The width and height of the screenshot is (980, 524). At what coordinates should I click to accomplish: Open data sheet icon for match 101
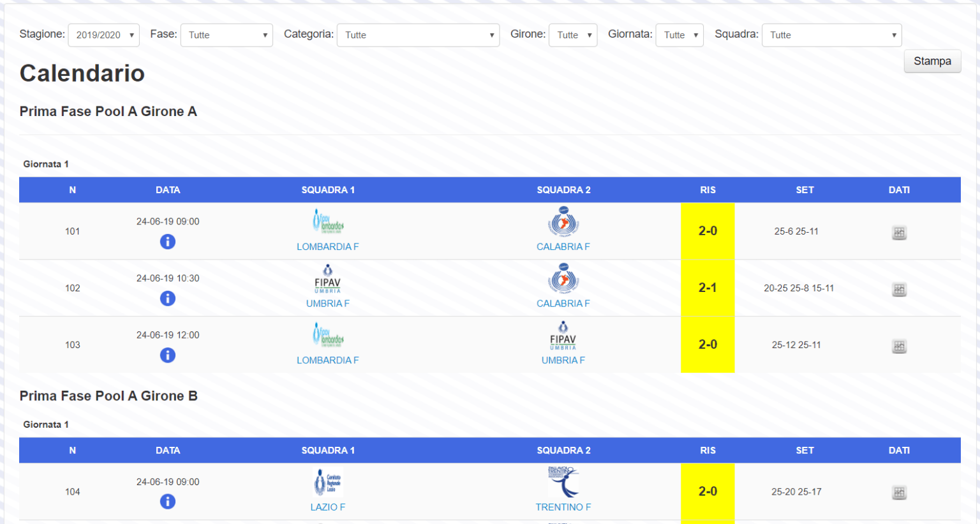(x=899, y=233)
